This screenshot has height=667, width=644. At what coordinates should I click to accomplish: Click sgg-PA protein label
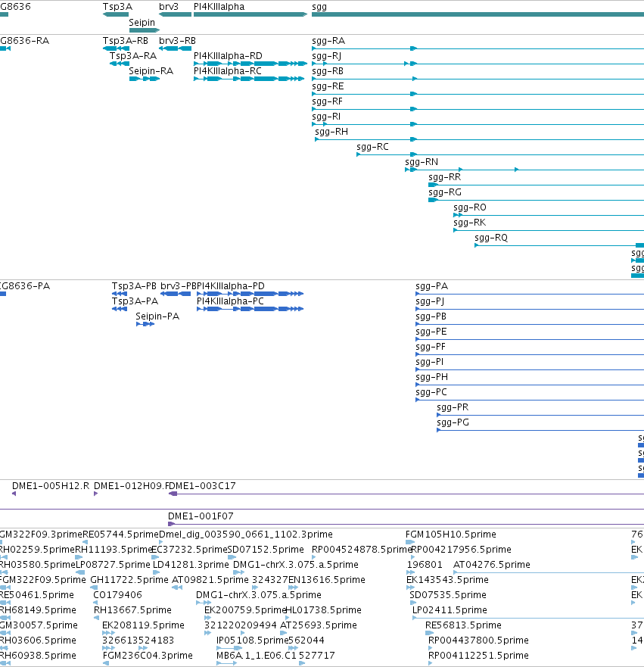pyautogui.click(x=432, y=286)
